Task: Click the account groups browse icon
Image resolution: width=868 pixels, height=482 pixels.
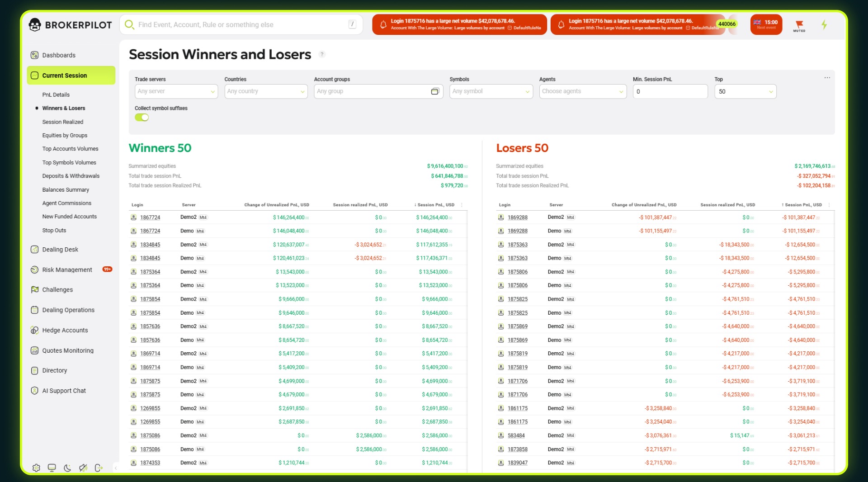Action: click(x=435, y=91)
